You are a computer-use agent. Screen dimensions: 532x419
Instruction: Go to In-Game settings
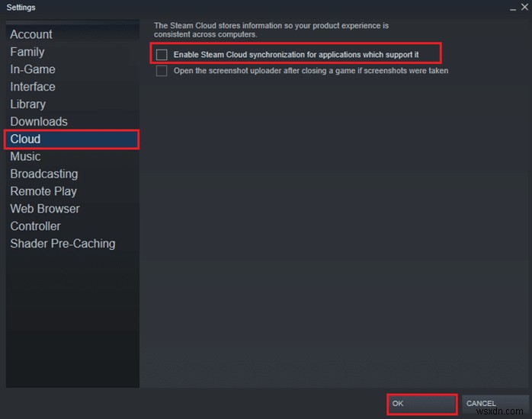pyautogui.click(x=33, y=69)
